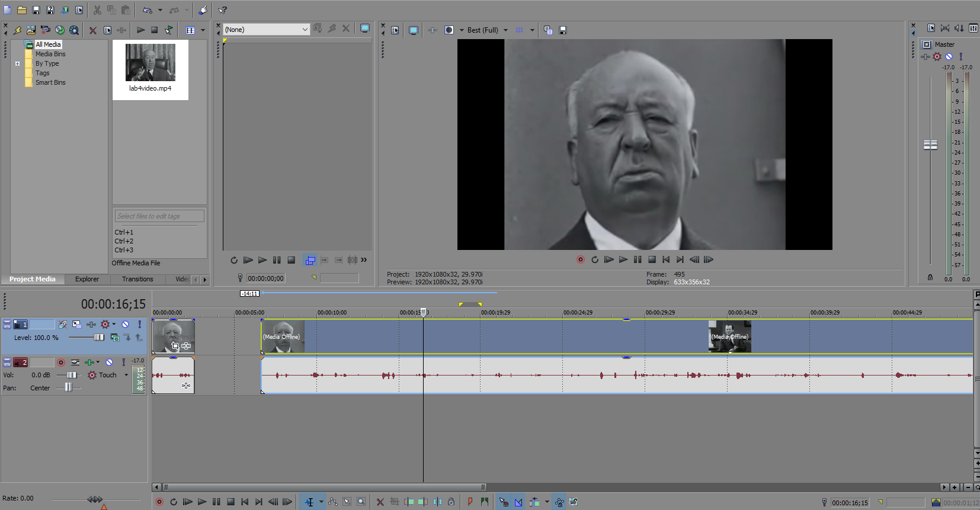Arm audio track 2 for recording
Screen dimensions: 980x510
pyautogui.click(x=61, y=362)
